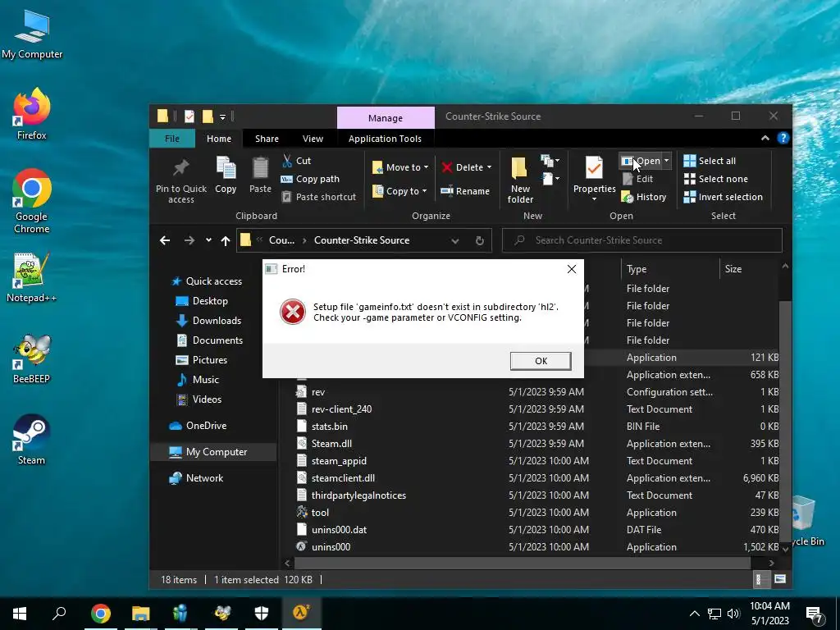
Task: Open the BeeBEEP desktop shortcut
Action: coord(31,358)
